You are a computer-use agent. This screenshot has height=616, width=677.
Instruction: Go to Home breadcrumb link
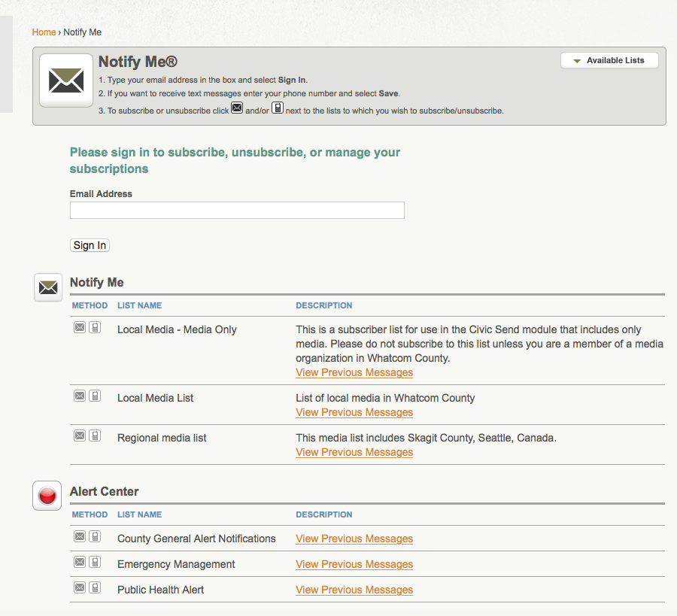coord(44,32)
